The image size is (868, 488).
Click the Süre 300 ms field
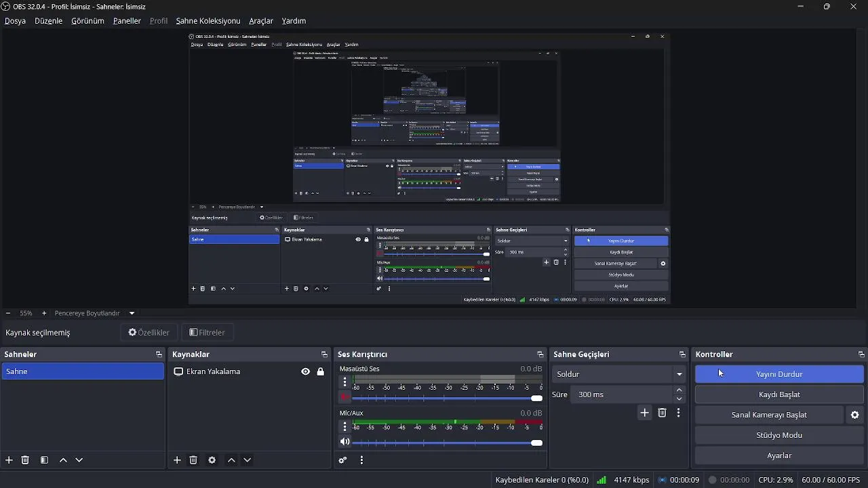click(622, 394)
